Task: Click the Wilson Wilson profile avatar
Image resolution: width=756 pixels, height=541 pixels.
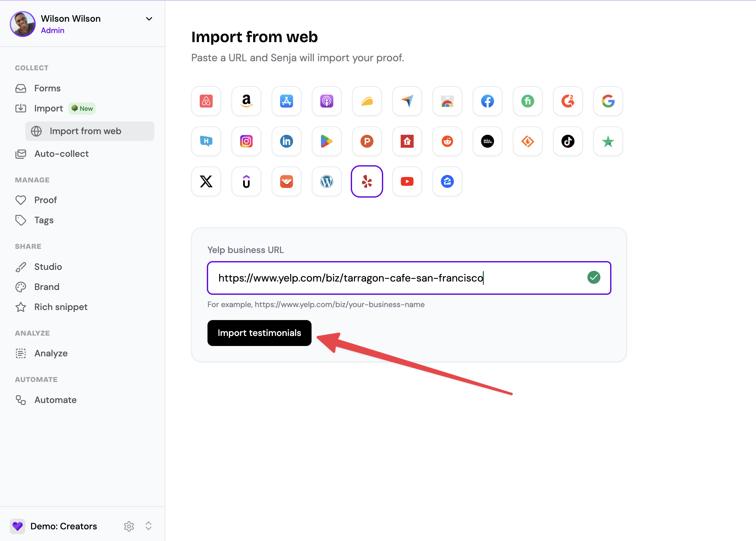Action: [x=23, y=24]
